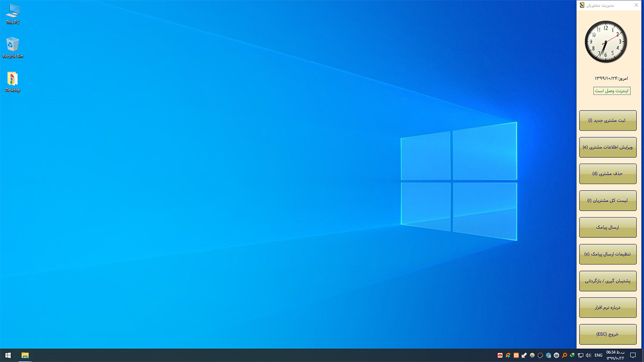Click orange XAMPP tray icon

tap(516, 355)
